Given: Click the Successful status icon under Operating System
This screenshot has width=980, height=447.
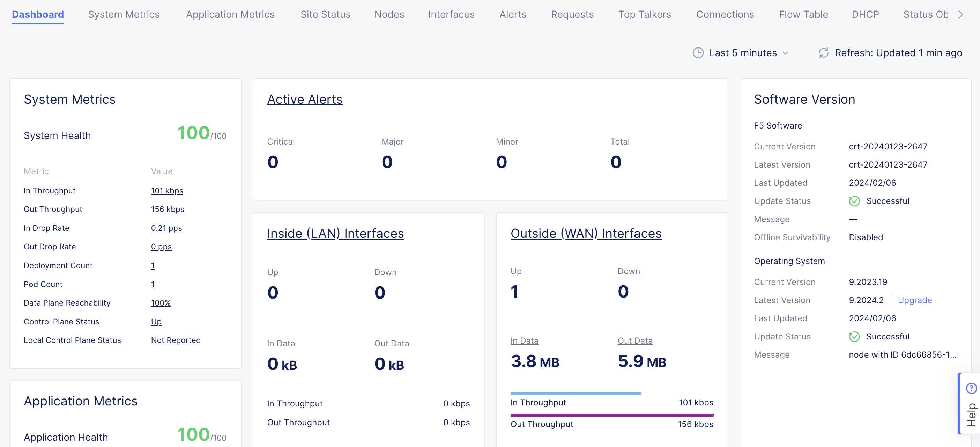Looking at the screenshot, I should click(854, 337).
